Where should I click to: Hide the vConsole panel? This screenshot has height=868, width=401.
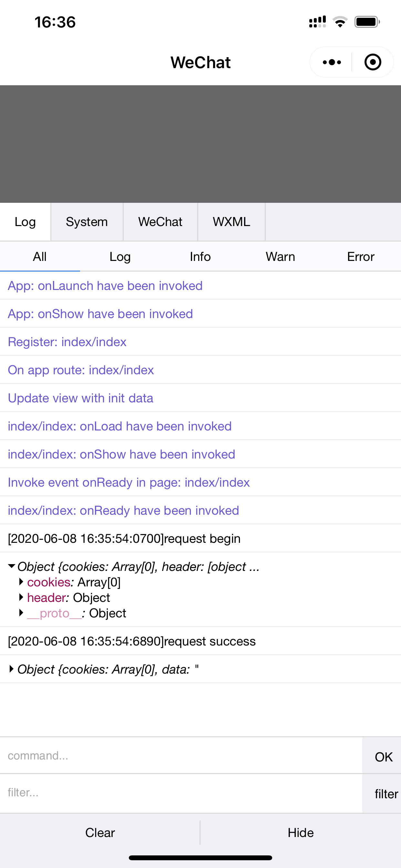301,832
